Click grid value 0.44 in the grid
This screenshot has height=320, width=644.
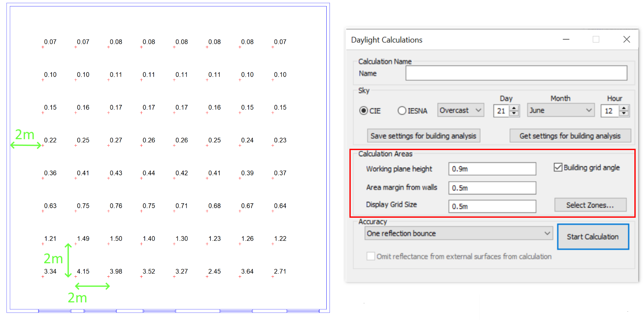[x=149, y=173]
